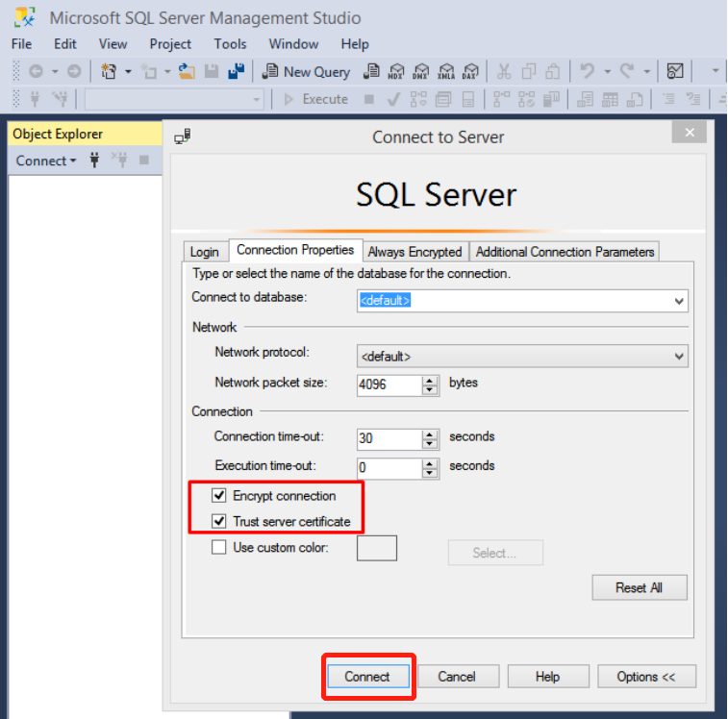Expand the Network protocol dropdown
728x719 pixels.
680,357
